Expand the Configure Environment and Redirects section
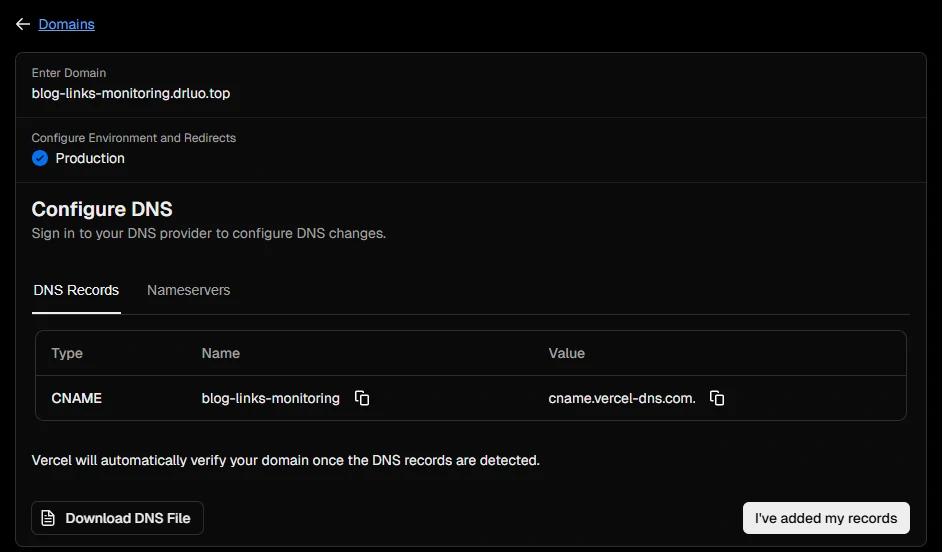 pos(133,138)
